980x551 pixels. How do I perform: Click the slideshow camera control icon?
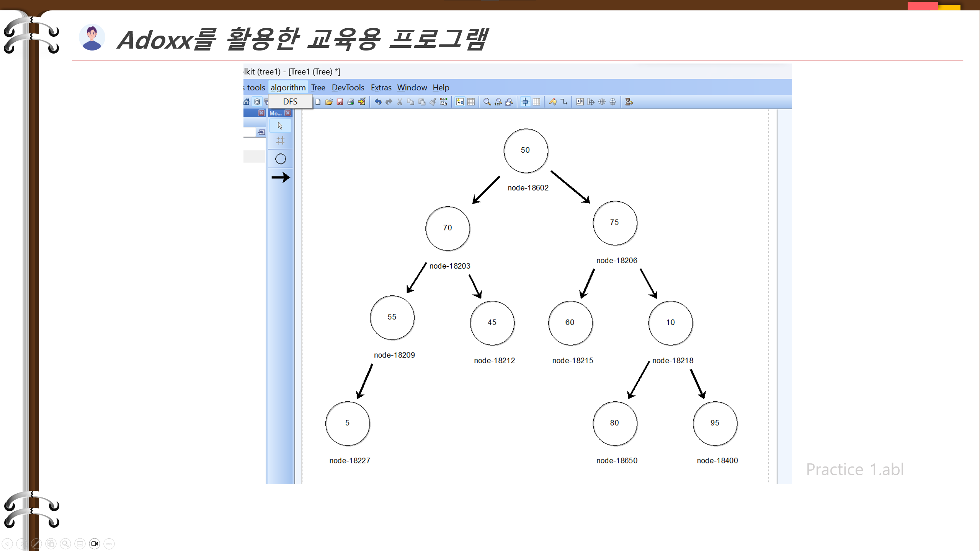click(95, 543)
